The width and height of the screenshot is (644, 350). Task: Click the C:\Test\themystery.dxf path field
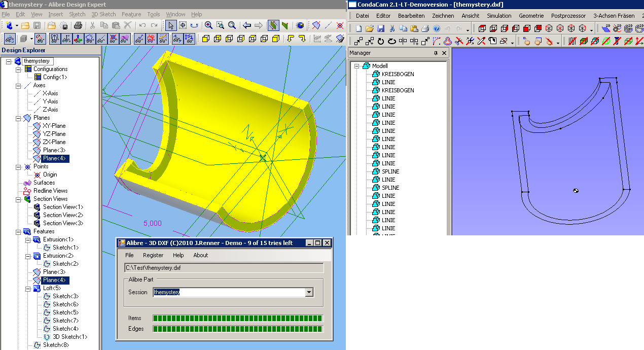coord(224,268)
